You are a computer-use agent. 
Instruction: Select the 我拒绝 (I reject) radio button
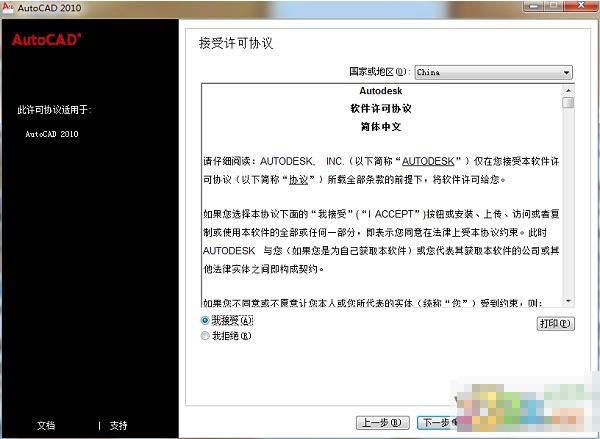tap(205, 337)
